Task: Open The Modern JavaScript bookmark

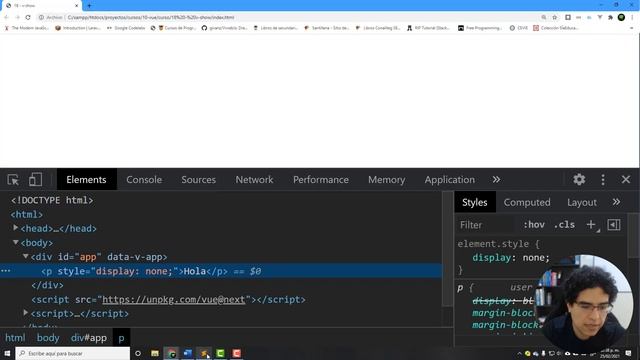Action: tap(26, 28)
